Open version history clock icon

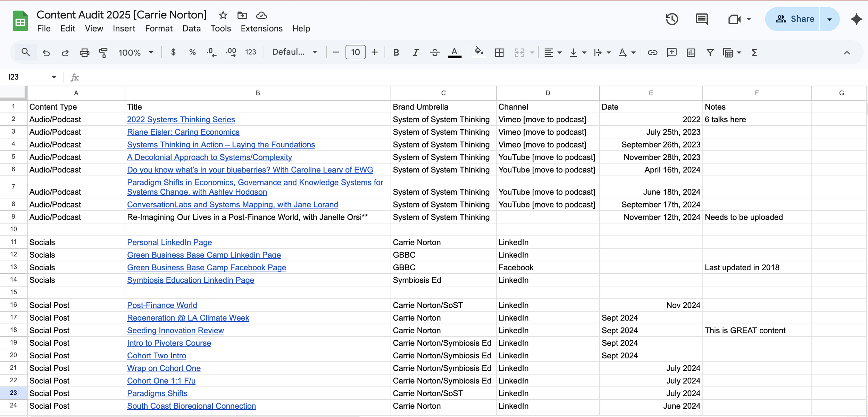point(671,19)
